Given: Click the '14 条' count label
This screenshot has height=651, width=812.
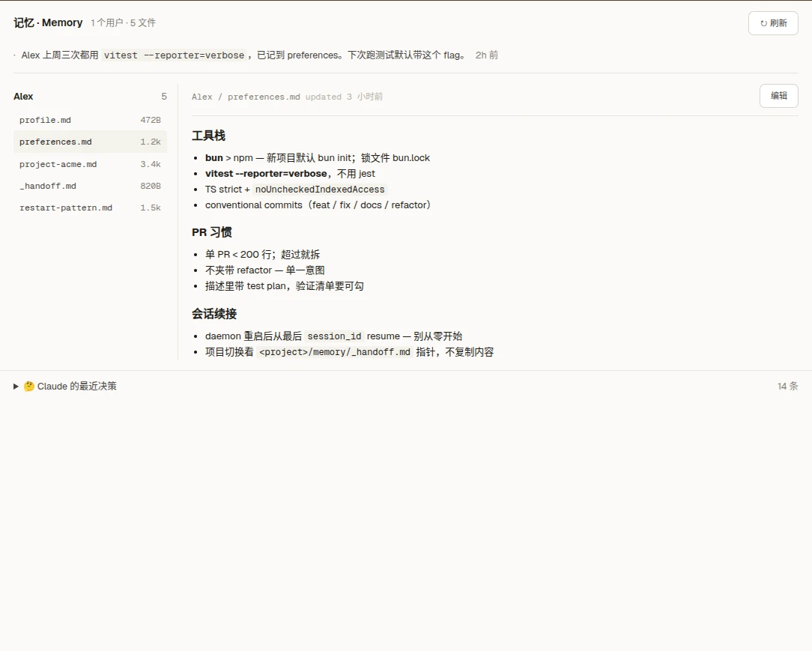Looking at the screenshot, I should pos(788,387).
